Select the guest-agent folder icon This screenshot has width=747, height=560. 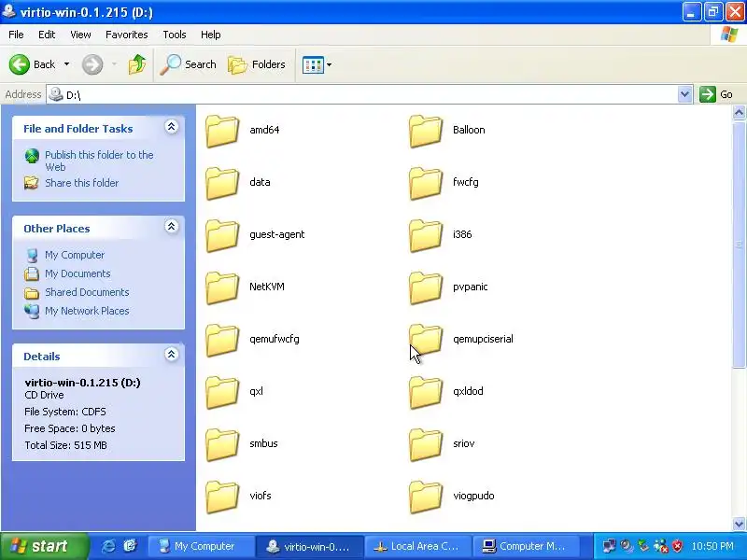[222, 236]
